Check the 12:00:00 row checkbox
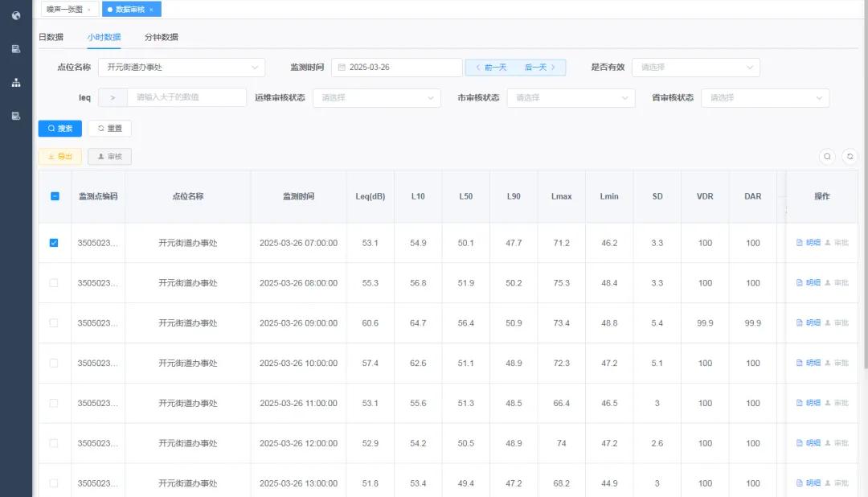 click(x=54, y=442)
